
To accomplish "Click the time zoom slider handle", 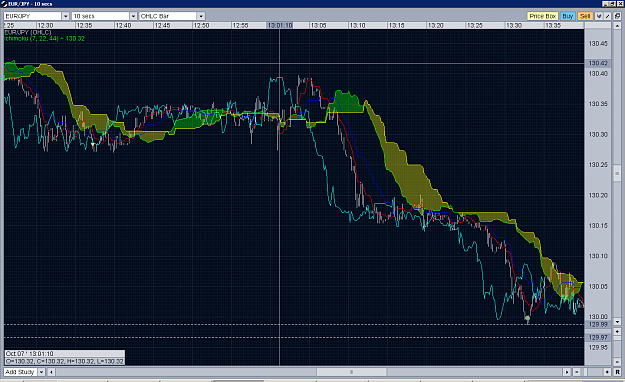I will [x=586, y=372].
